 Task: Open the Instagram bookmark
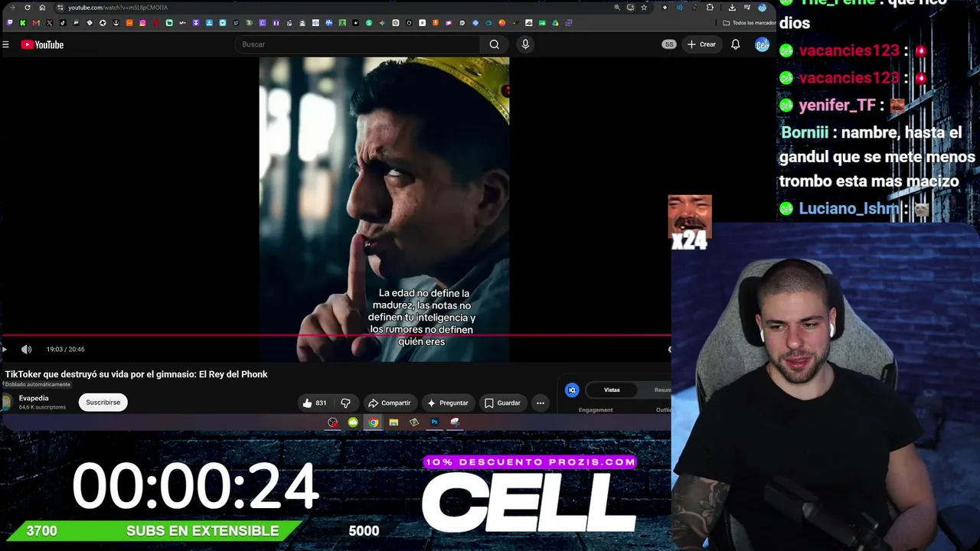142,23
